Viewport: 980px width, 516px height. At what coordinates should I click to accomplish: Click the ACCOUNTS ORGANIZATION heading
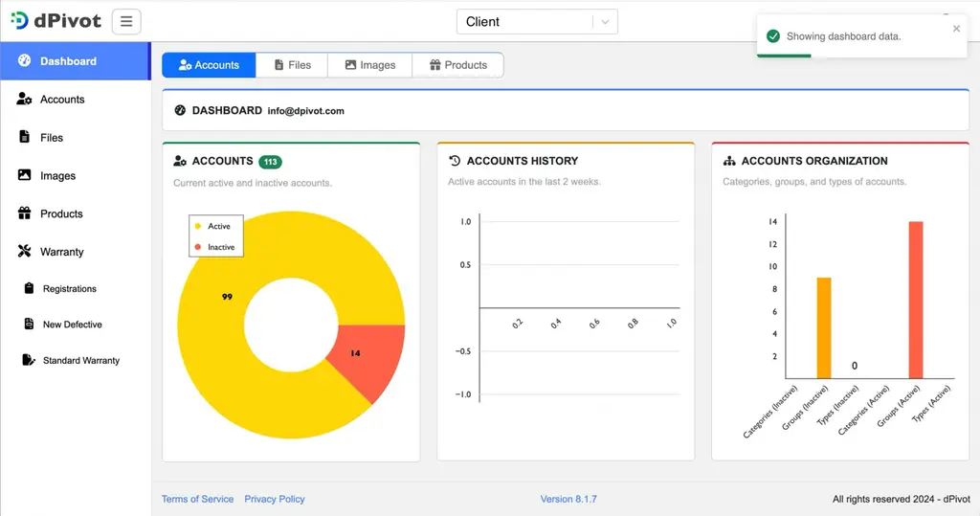814,161
